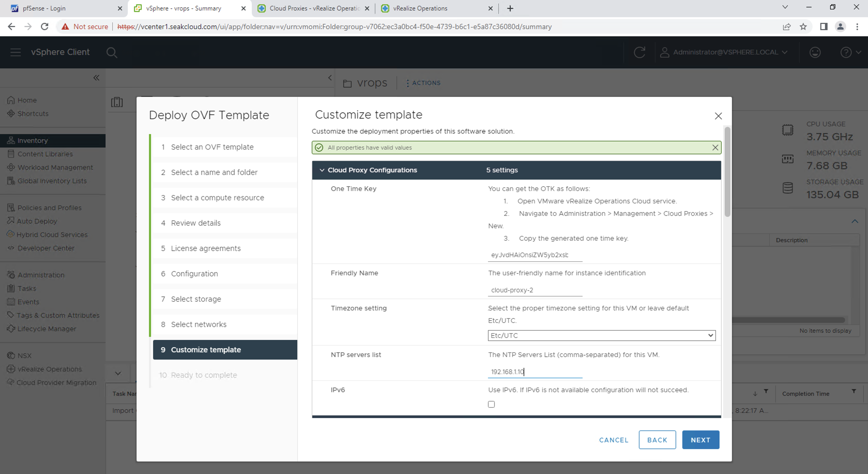Go to step 1 Select an OVF template

point(225,147)
